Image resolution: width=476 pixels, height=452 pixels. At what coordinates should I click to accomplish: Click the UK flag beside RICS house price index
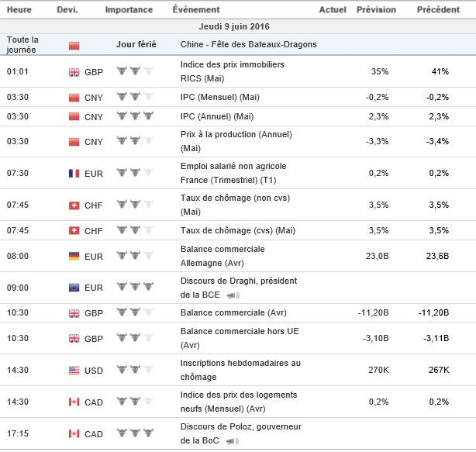(x=74, y=72)
